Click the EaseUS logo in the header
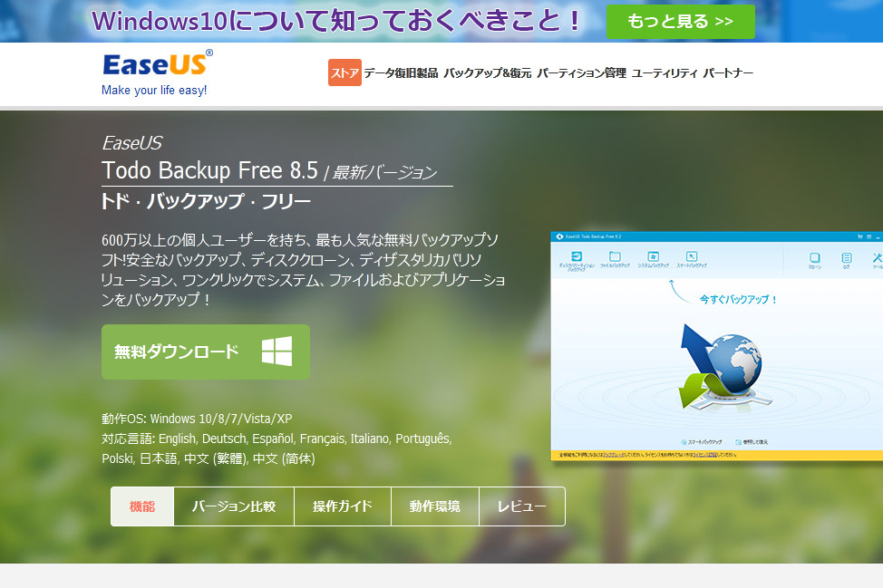Screen dimensions: 883x588 (x=158, y=63)
